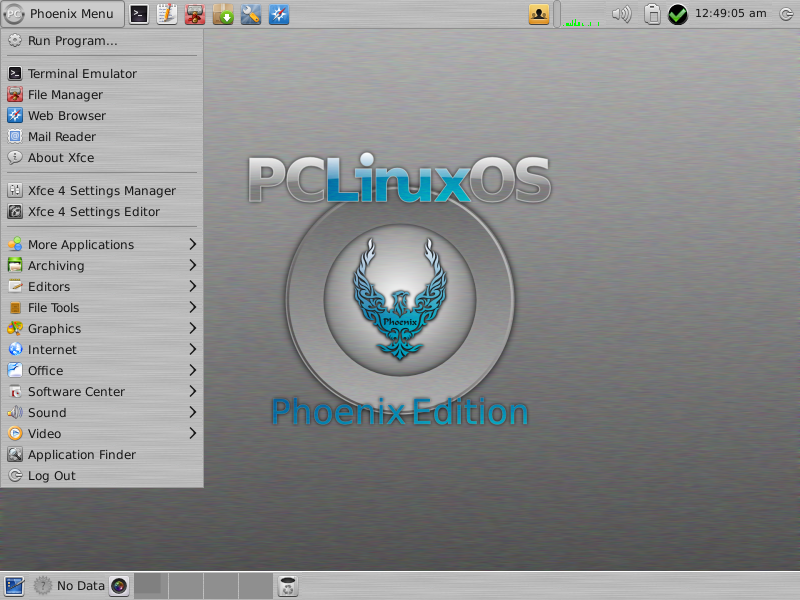Select File Tools category label
800x600 pixels.
[53, 308]
